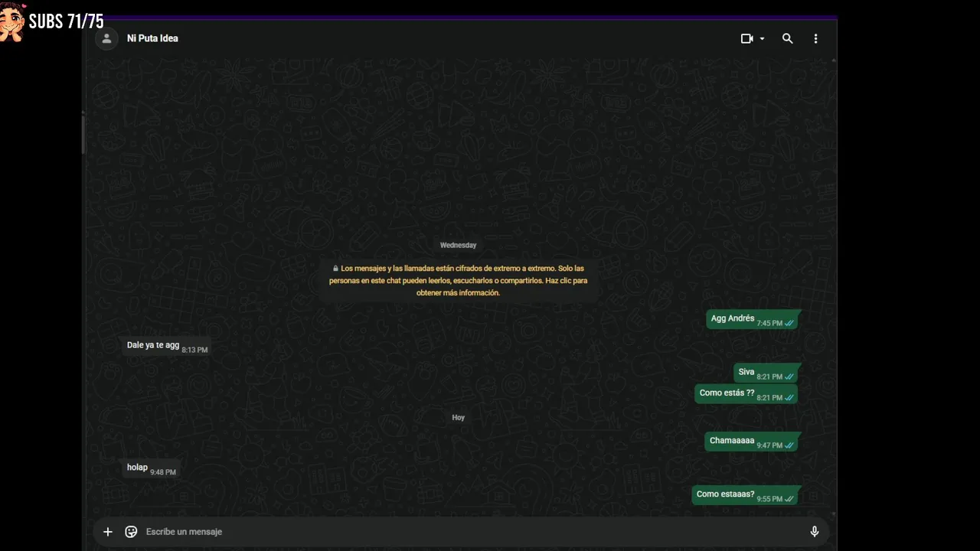This screenshot has height=551, width=980.
Task: Open the Ni Puta Idea contact name header
Action: (152, 38)
